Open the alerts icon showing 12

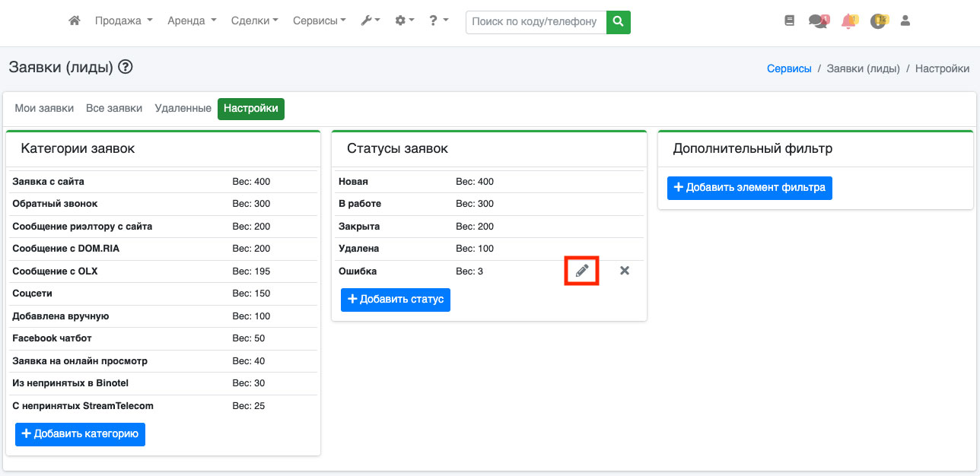point(879,21)
